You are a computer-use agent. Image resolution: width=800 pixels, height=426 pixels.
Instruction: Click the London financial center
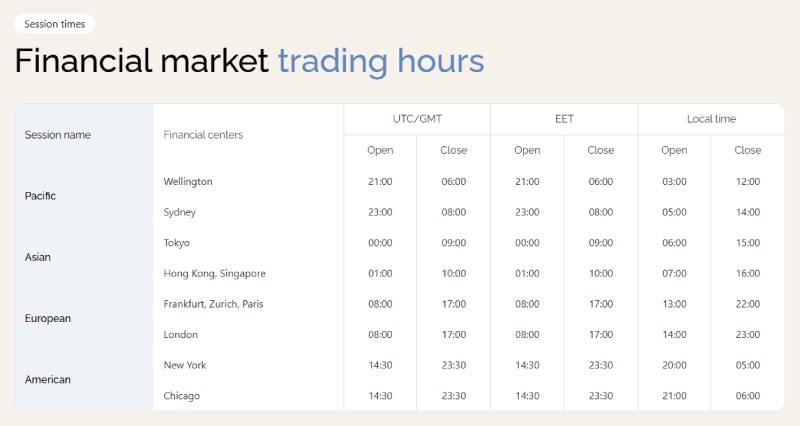pyautogui.click(x=181, y=335)
